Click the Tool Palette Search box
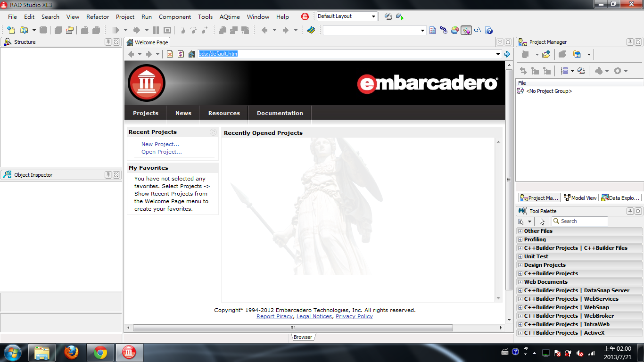 (579, 221)
